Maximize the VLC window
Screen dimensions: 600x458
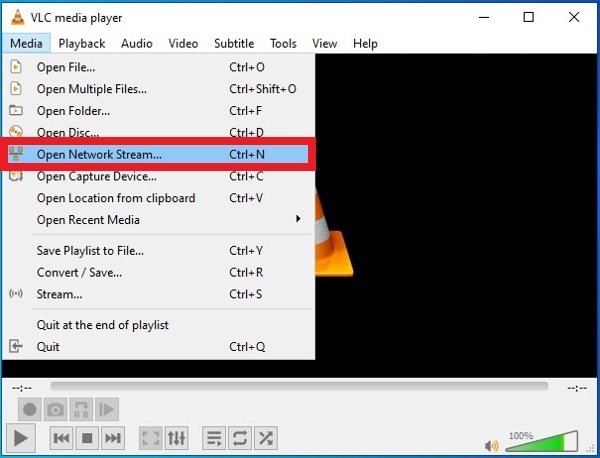tap(528, 17)
